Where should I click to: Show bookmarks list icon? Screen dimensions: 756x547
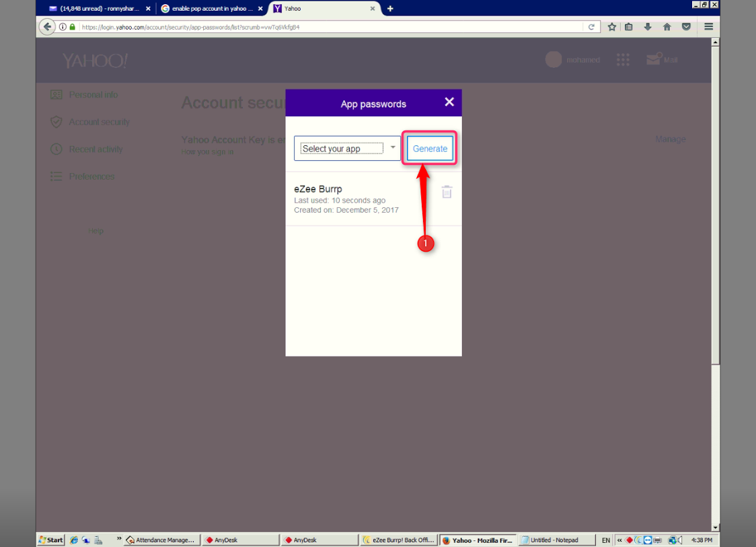coord(629,27)
